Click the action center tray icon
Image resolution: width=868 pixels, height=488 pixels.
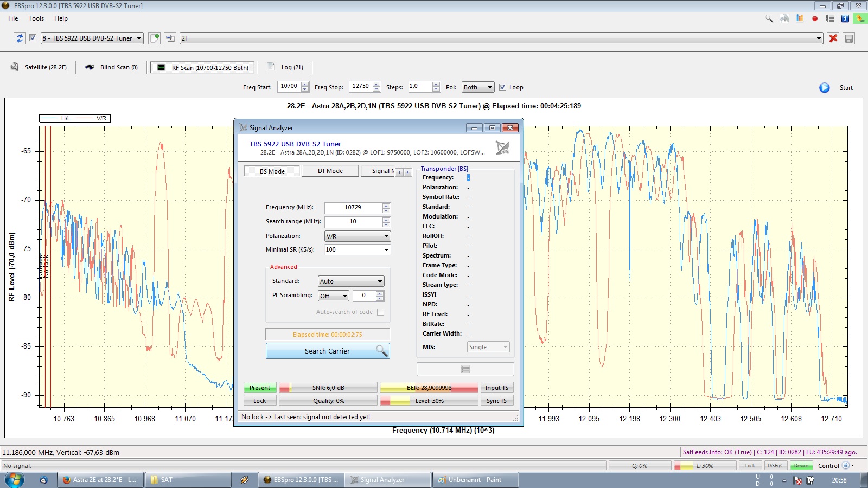810,480
